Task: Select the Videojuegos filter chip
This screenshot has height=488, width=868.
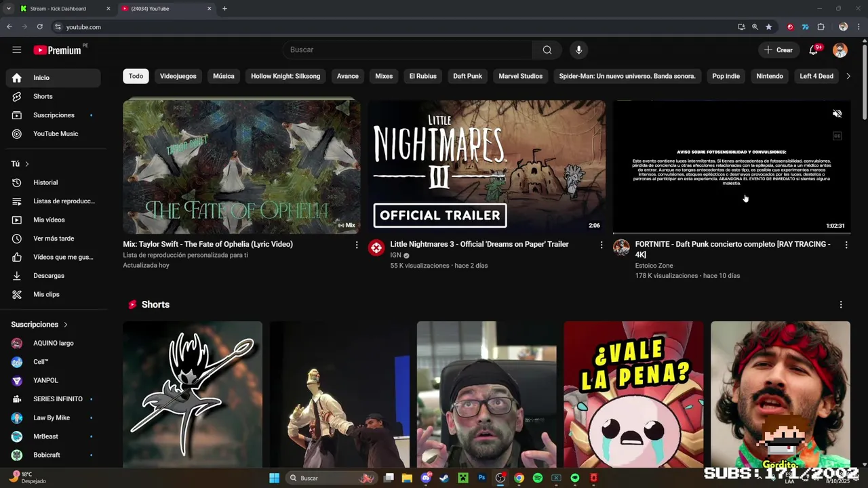Action: [178, 76]
